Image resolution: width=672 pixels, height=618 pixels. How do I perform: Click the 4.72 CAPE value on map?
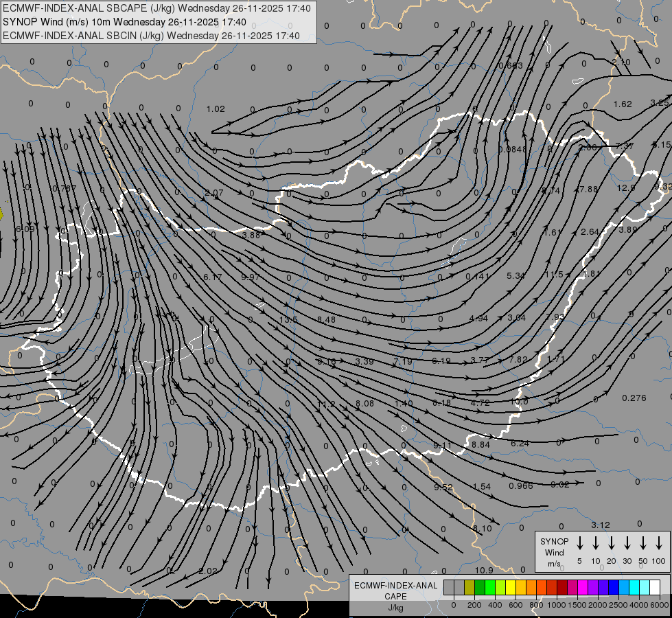(480, 402)
